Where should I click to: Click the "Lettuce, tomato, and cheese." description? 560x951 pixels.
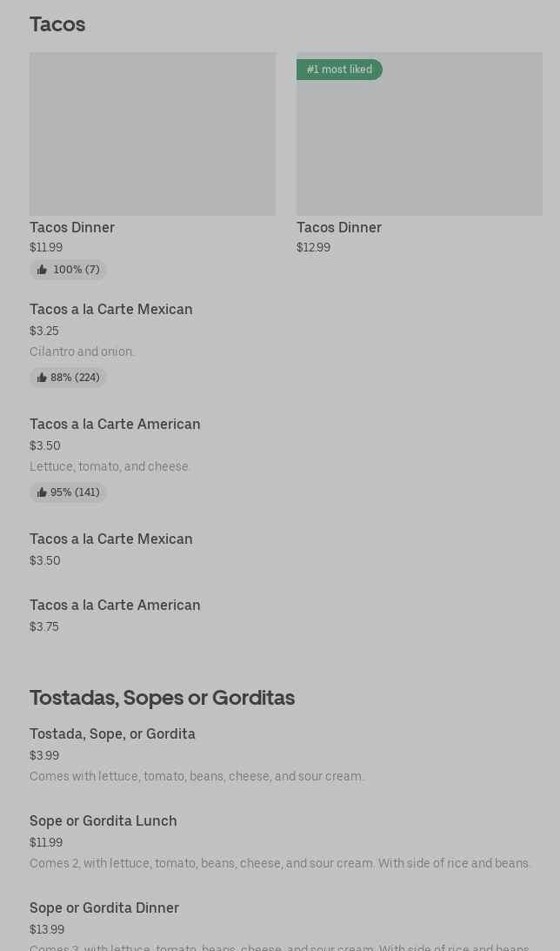click(x=110, y=466)
